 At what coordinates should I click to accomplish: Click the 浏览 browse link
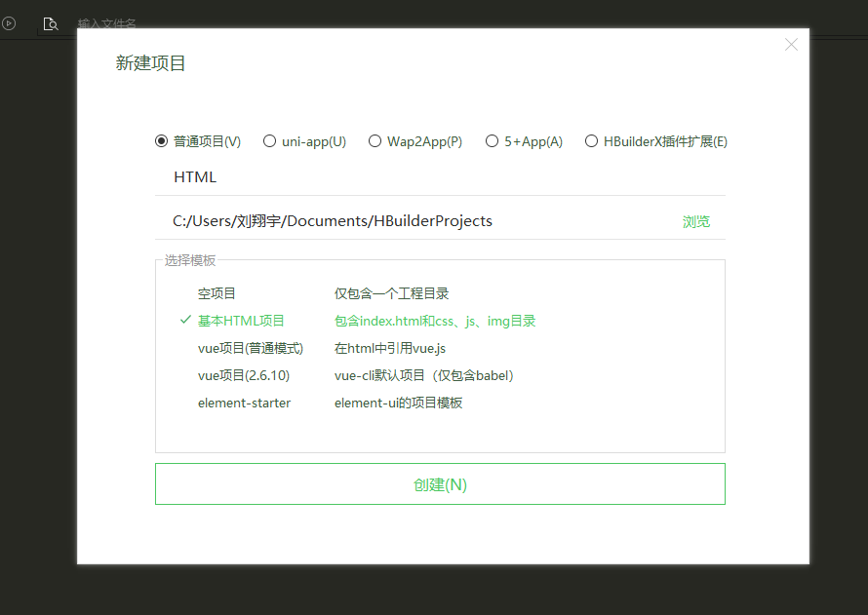(695, 222)
